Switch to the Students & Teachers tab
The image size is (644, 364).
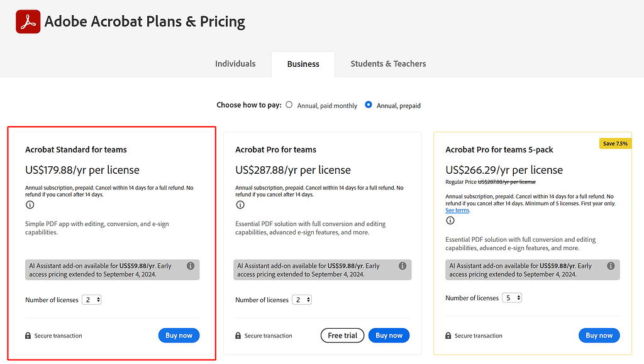coord(388,64)
